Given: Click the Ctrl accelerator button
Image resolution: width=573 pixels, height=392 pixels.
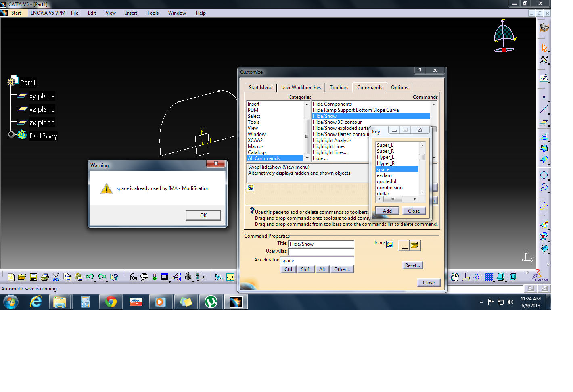Looking at the screenshot, I should (289, 269).
